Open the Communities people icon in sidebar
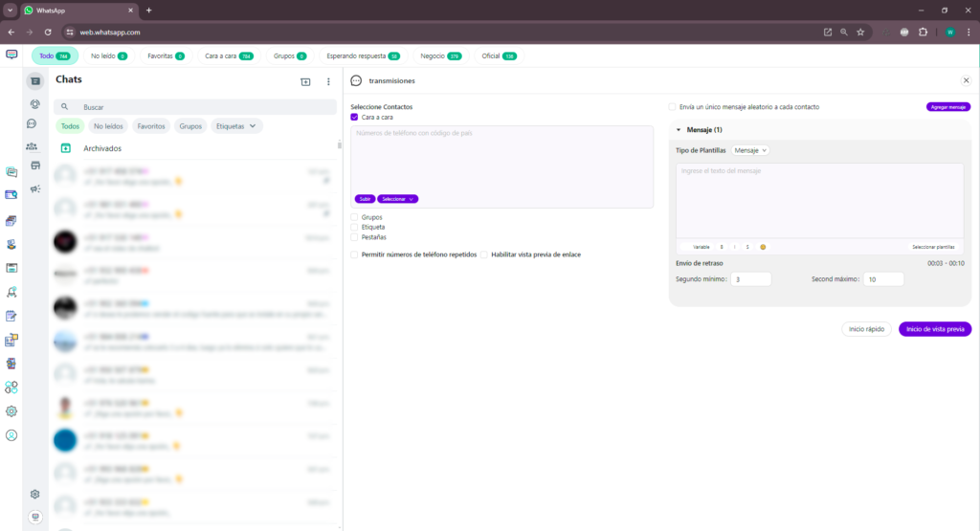Image resolution: width=980 pixels, height=531 pixels. point(32,146)
